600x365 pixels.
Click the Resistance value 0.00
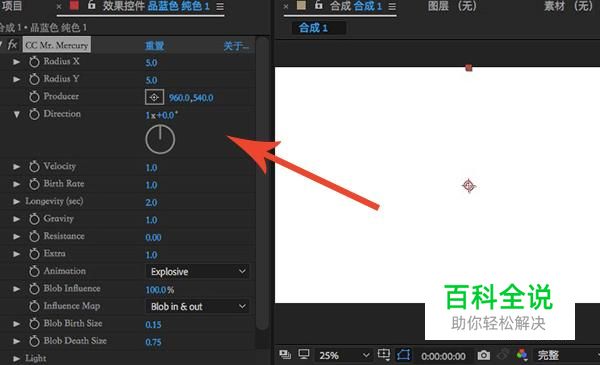pos(153,238)
